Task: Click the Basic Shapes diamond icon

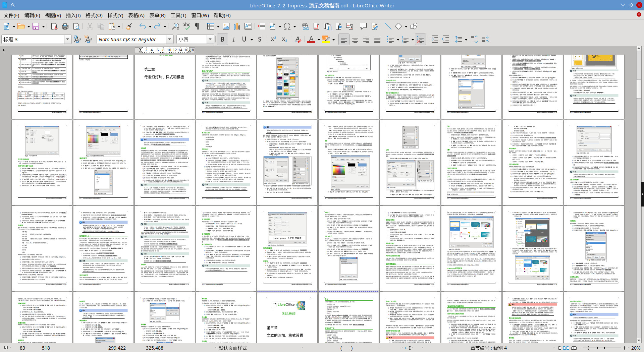Action: point(398,26)
